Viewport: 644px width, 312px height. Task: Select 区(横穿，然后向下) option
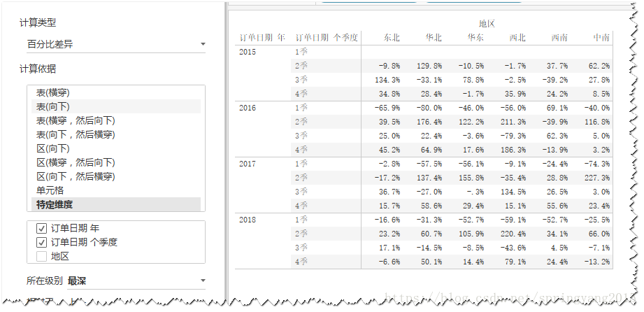click(x=116, y=162)
